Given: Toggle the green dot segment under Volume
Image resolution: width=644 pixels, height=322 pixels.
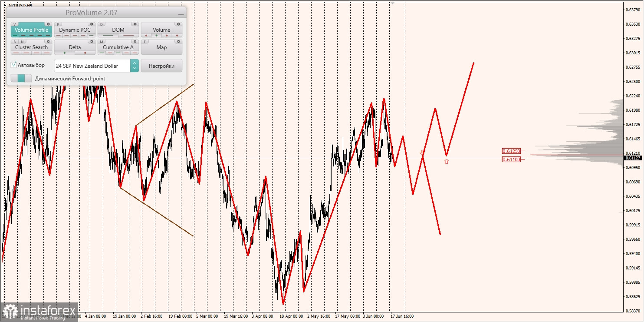Looking at the screenshot, I should coord(156,36).
